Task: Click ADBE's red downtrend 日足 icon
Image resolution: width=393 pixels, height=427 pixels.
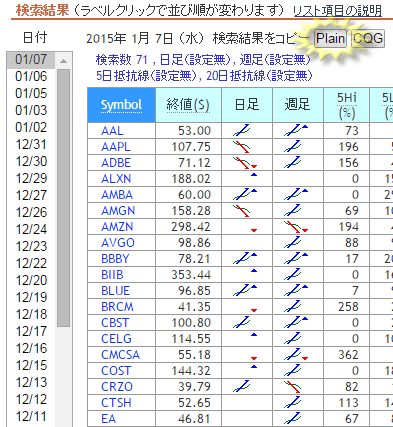Action: tap(242, 162)
